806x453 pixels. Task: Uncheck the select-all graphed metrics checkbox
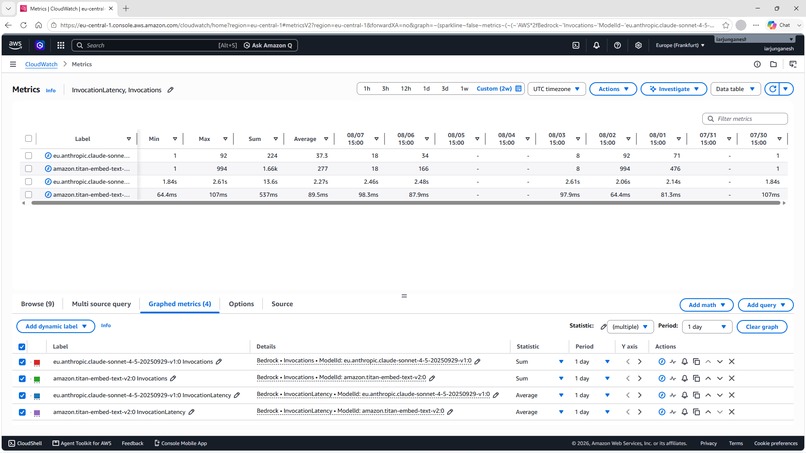point(22,347)
